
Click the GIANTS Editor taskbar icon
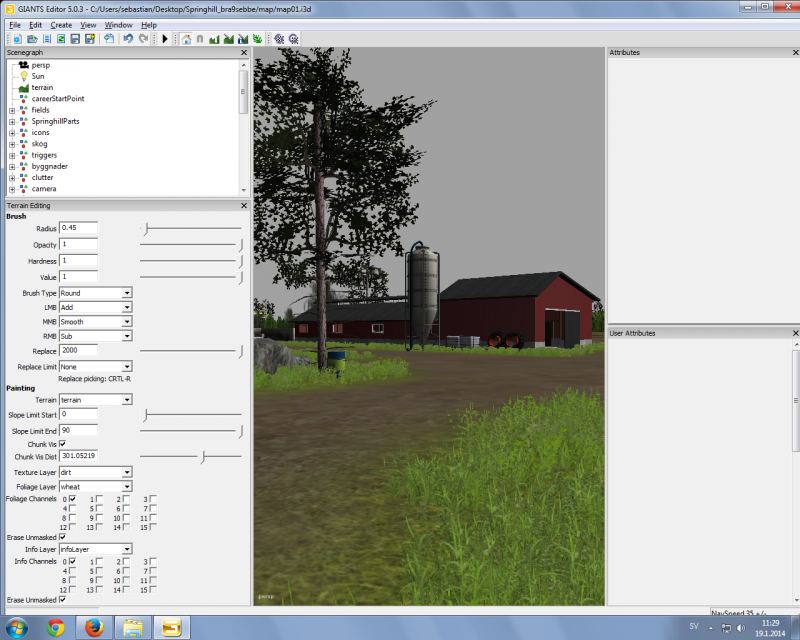click(x=171, y=627)
